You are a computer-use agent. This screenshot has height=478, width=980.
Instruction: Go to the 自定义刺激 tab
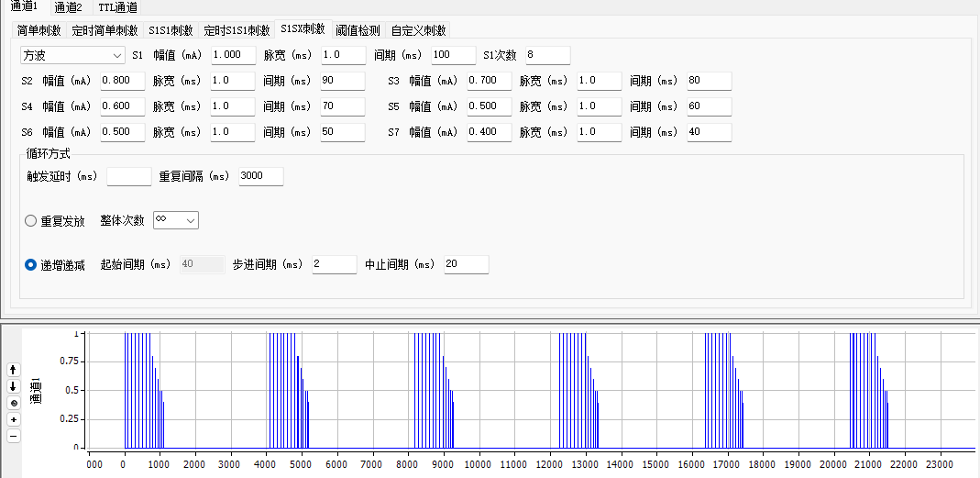[418, 30]
